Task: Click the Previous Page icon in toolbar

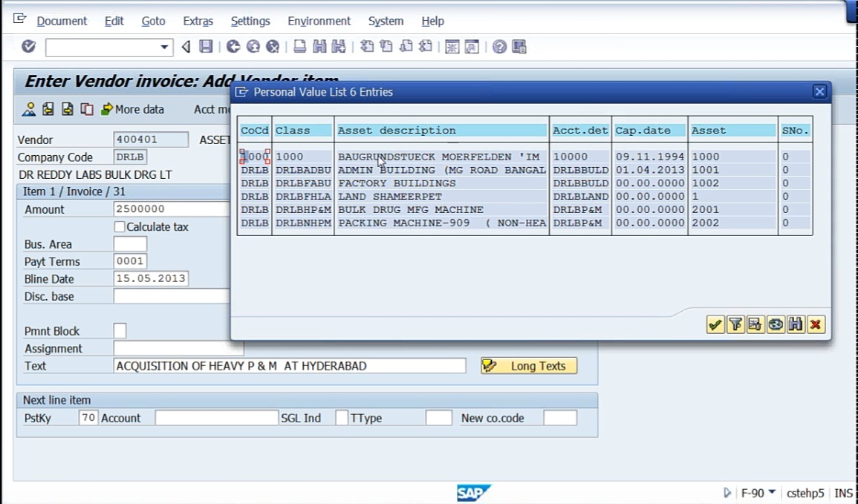Action: (x=386, y=47)
